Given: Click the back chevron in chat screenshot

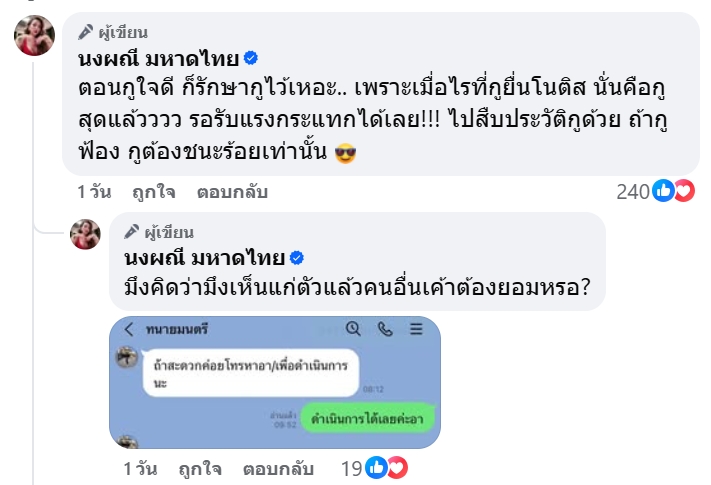Looking at the screenshot, I should (x=128, y=329).
